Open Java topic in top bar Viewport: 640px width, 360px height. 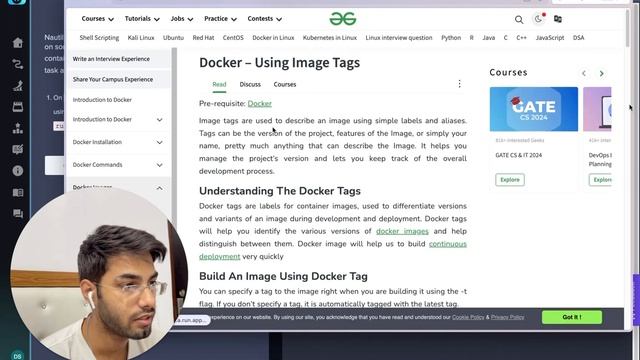tap(489, 38)
